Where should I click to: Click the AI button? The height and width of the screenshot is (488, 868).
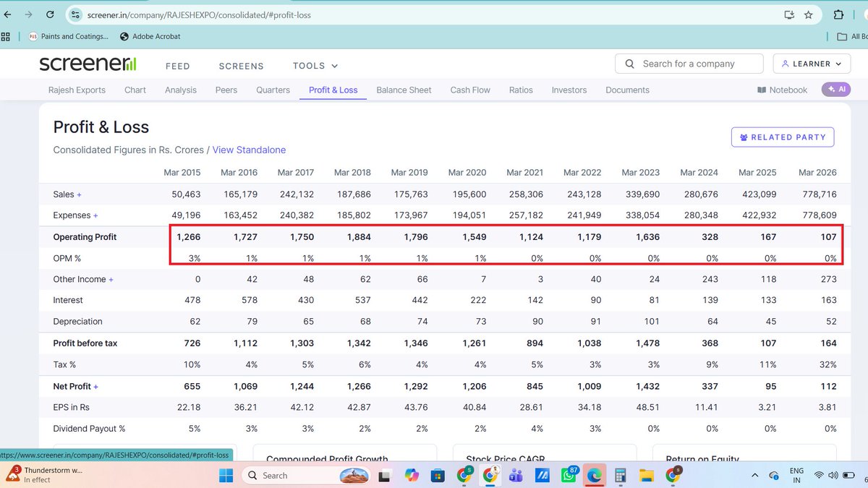point(835,89)
